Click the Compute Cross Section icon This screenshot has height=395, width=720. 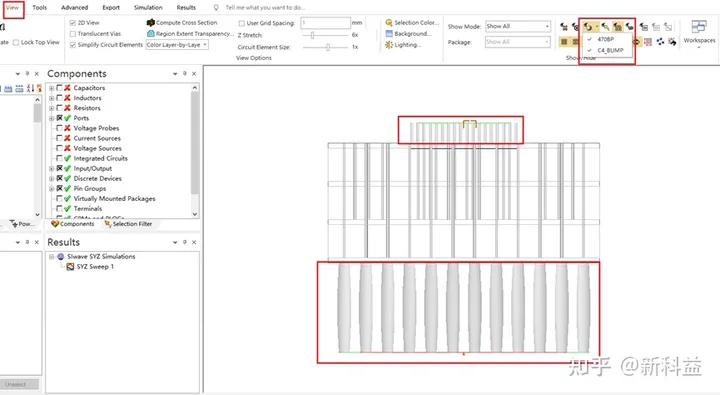pos(150,23)
